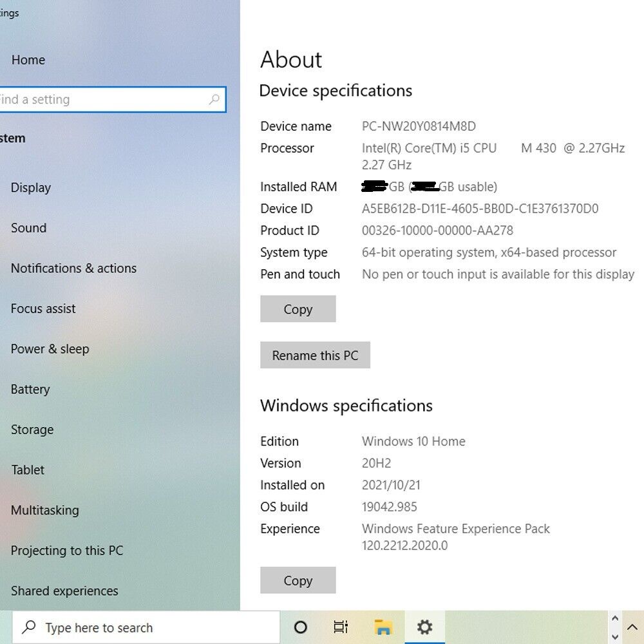Select the Intel Core i5 processor text

tap(493, 156)
